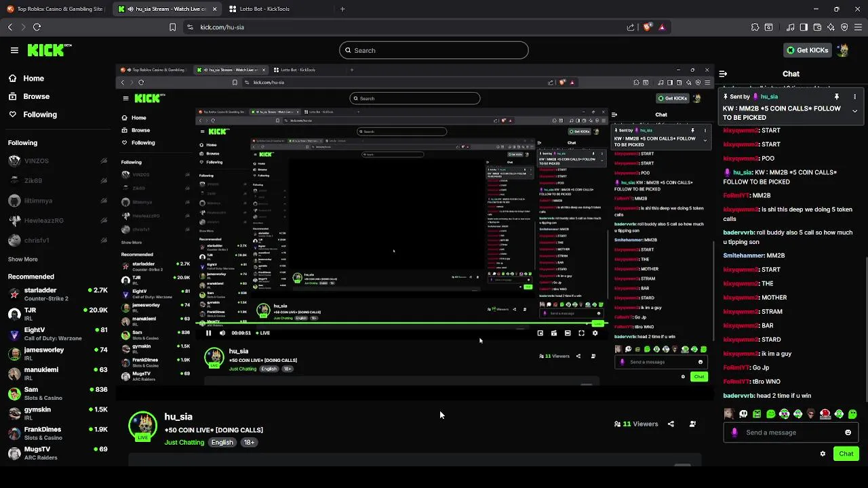
Task: Bookmark this page from the address bar
Action: [x=172, y=27]
